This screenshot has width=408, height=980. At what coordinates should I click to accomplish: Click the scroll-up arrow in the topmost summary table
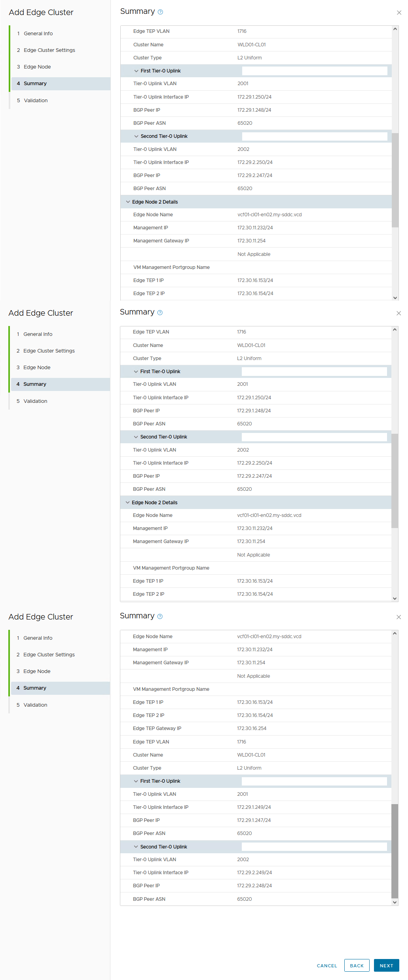coord(395,29)
